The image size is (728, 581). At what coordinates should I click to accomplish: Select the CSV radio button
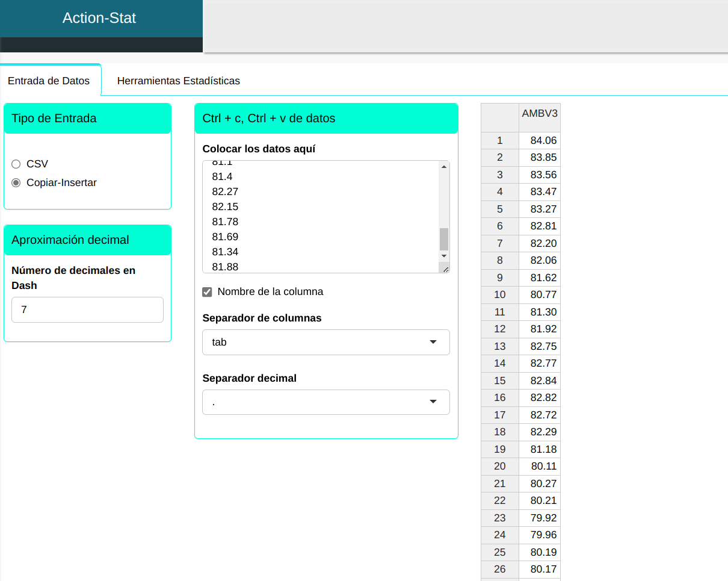click(16, 164)
